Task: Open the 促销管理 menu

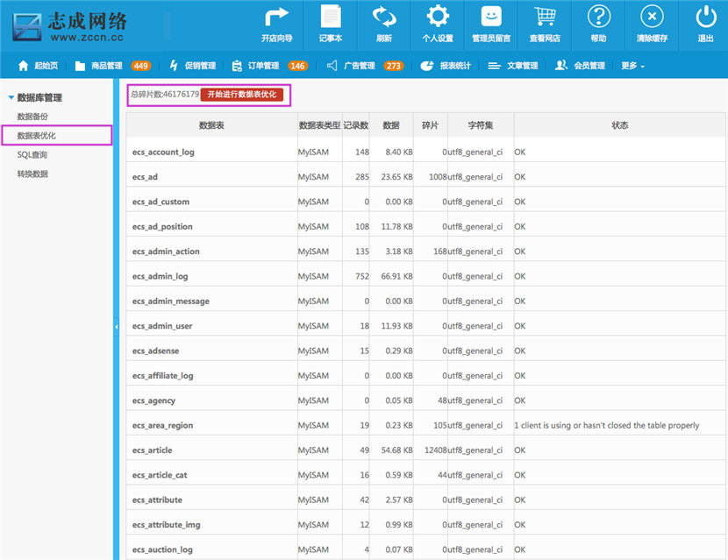Action: coord(200,66)
